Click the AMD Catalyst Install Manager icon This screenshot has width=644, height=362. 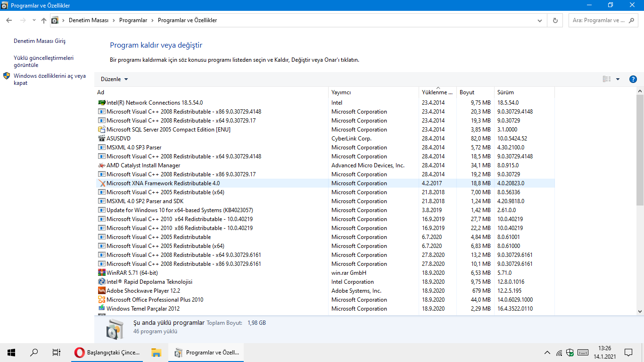[101, 165]
